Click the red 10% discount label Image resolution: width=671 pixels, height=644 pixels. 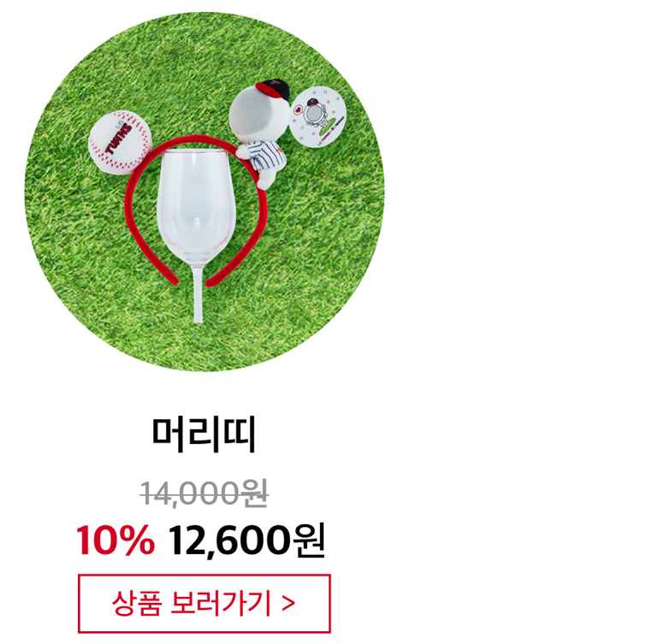(115, 541)
